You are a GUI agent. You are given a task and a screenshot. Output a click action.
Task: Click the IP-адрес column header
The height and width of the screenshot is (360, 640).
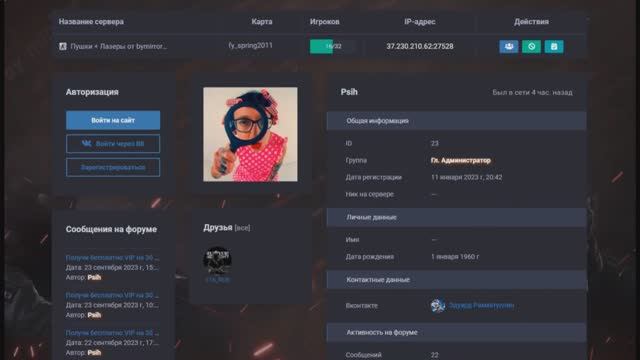[420, 22]
